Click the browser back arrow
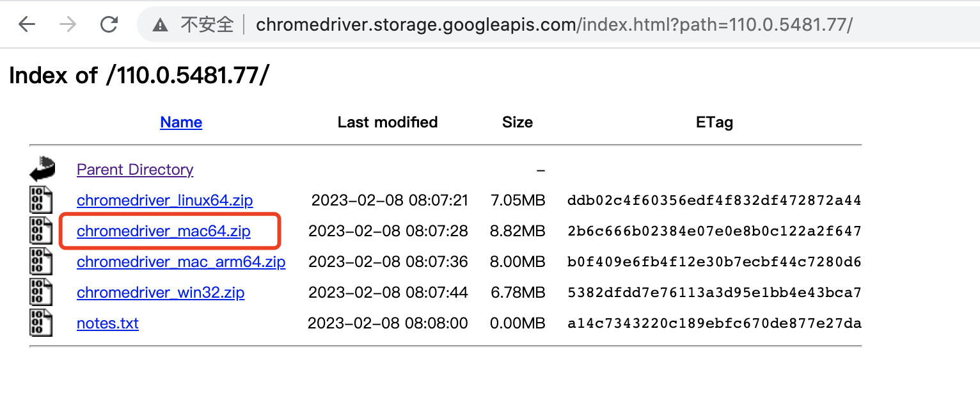This screenshot has height=420, width=980. [x=26, y=25]
